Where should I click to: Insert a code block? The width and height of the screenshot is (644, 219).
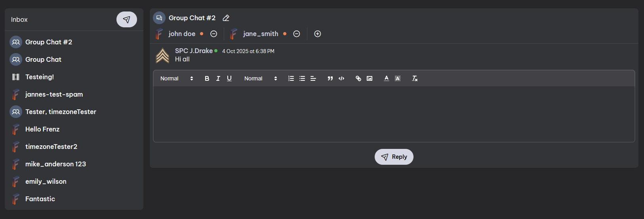(x=341, y=78)
